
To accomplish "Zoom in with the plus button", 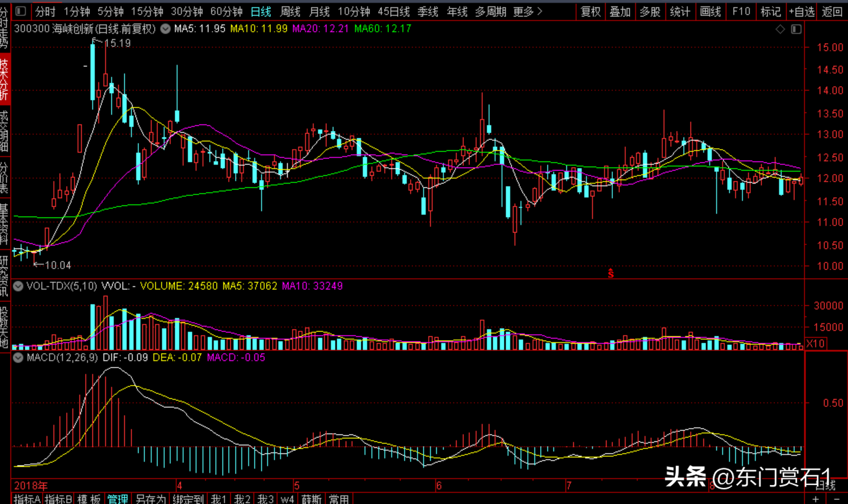I will click(x=815, y=499).
